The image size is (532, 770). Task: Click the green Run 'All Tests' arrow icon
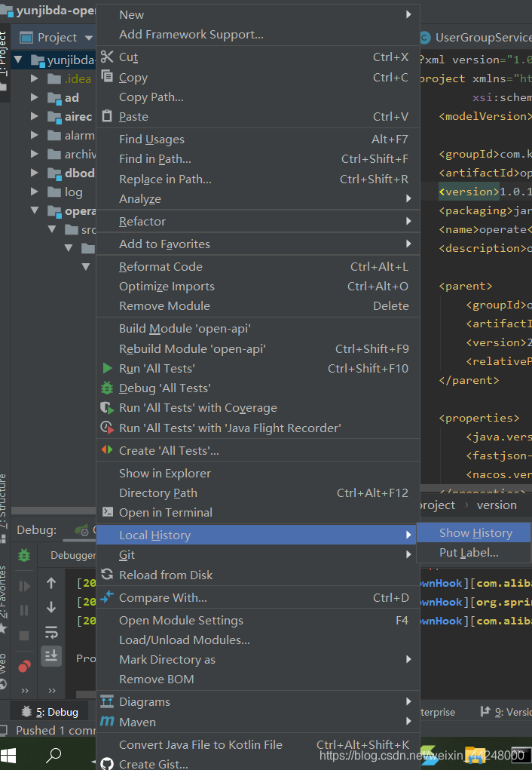coord(107,368)
